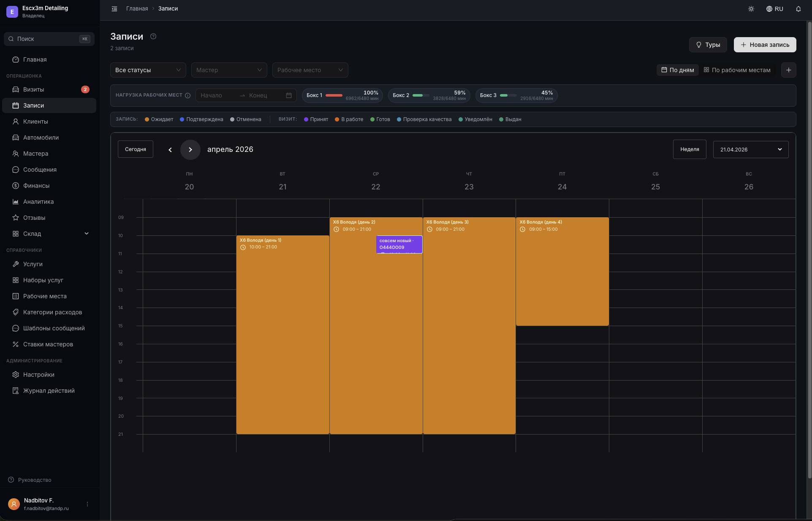
Task: Click the Принят purple legend dot
Action: pos(306,119)
